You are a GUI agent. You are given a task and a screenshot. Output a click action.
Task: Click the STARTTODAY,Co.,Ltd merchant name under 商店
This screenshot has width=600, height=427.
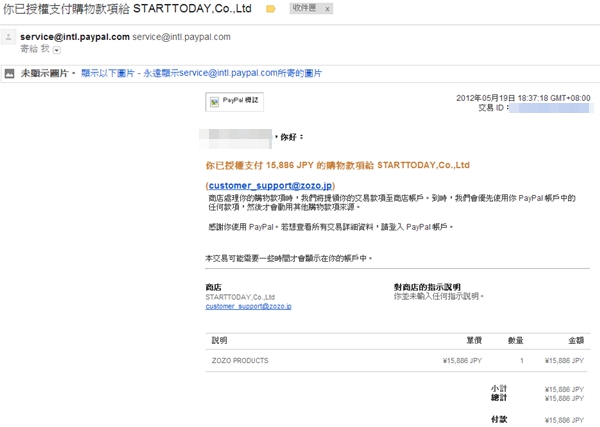tap(240, 297)
